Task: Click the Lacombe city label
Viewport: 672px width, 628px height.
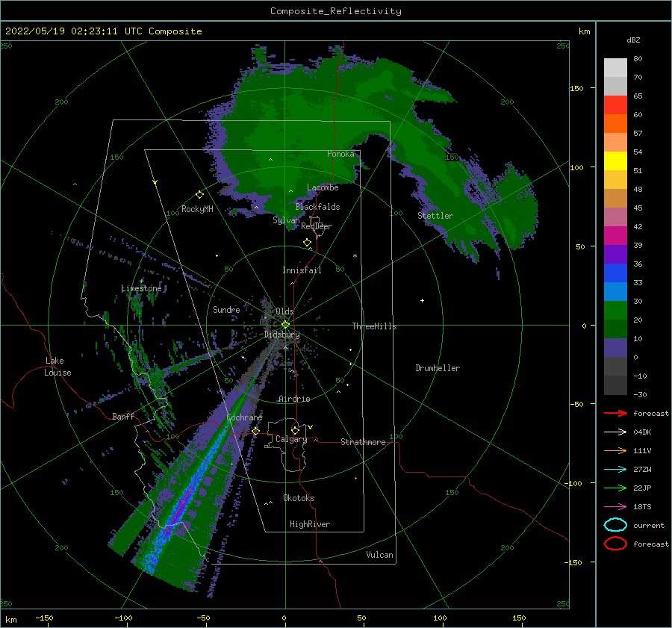Action: 323,187
